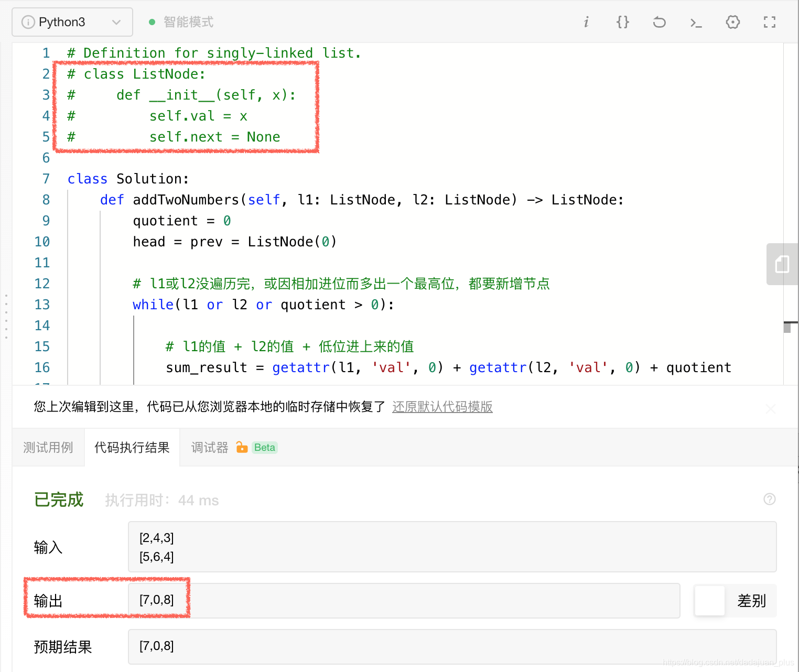This screenshot has width=799, height=672.
Task: Switch to the 测试用例 tab
Action: pyautogui.click(x=48, y=447)
